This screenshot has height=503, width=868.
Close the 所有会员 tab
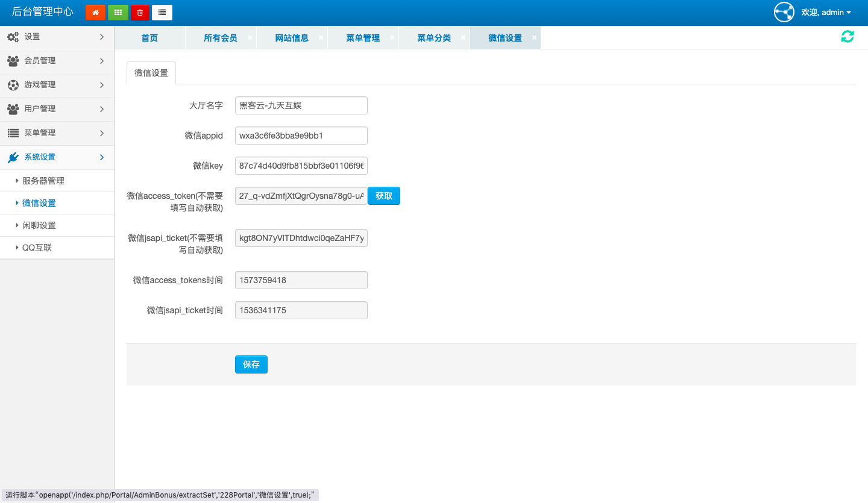250,37
